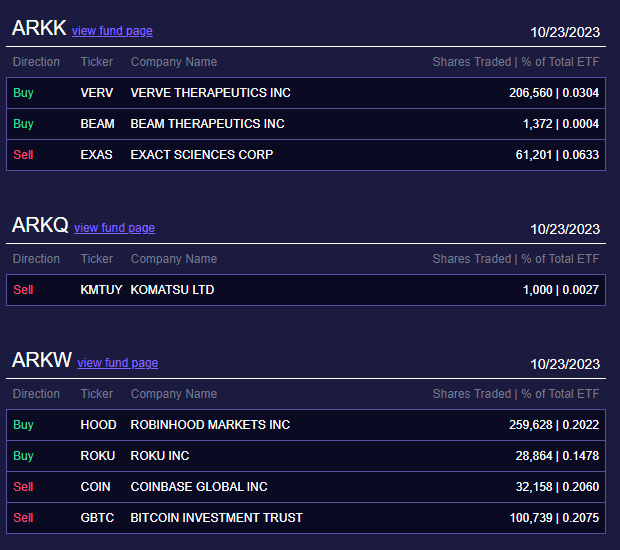Click the Company Name header in ARKQ table
Viewport: 620px width, 550px height.
click(174, 259)
